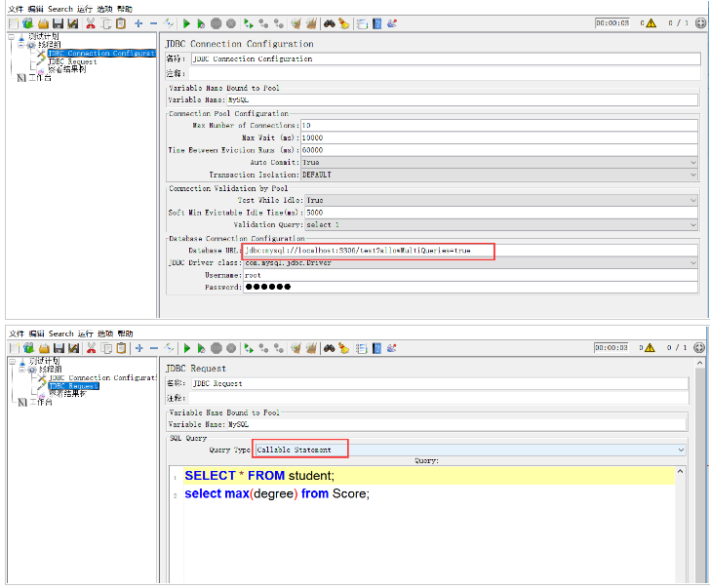This screenshot has width=710, height=588.
Task: Click name field in JDBC Request window
Action: 440,383
